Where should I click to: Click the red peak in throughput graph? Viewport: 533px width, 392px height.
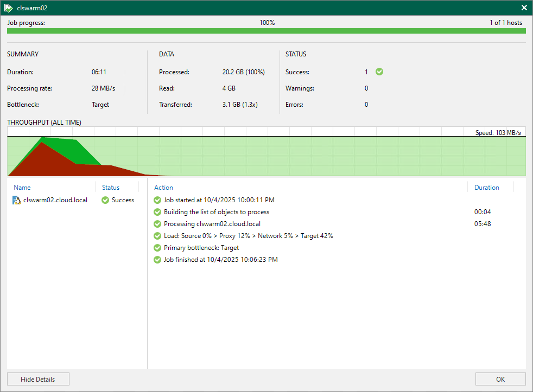[x=41, y=158]
